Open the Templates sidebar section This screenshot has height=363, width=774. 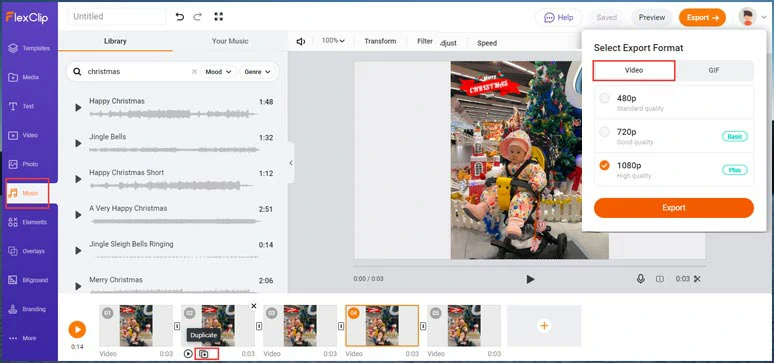29,48
